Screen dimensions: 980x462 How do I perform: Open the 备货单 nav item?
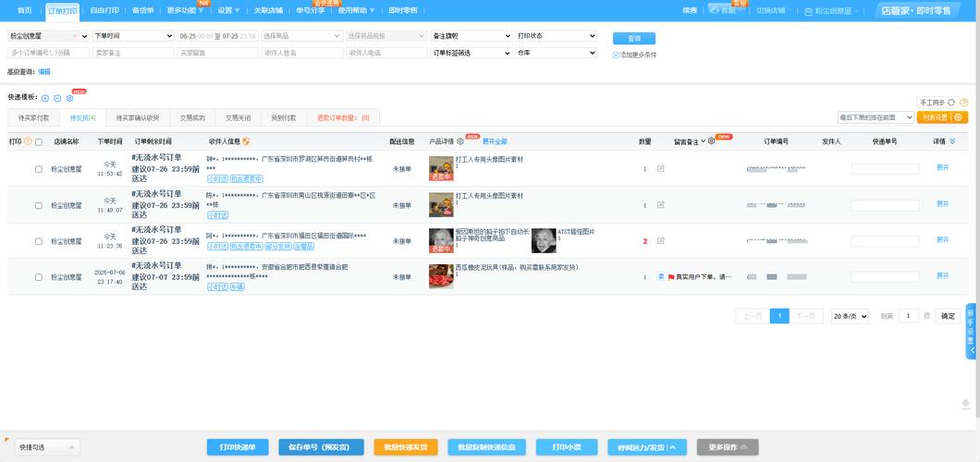(x=143, y=10)
